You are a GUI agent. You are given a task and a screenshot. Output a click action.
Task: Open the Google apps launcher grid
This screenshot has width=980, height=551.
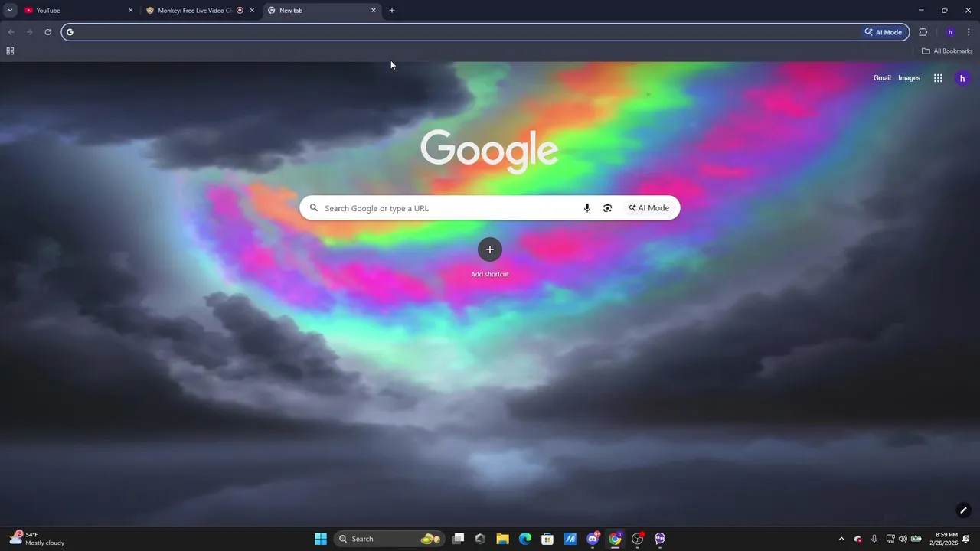click(938, 78)
